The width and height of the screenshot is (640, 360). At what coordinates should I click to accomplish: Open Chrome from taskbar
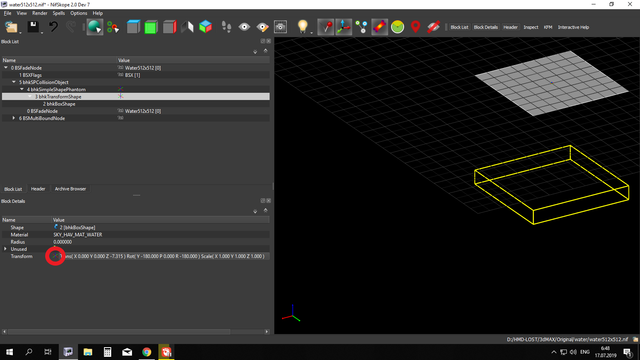(147, 352)
